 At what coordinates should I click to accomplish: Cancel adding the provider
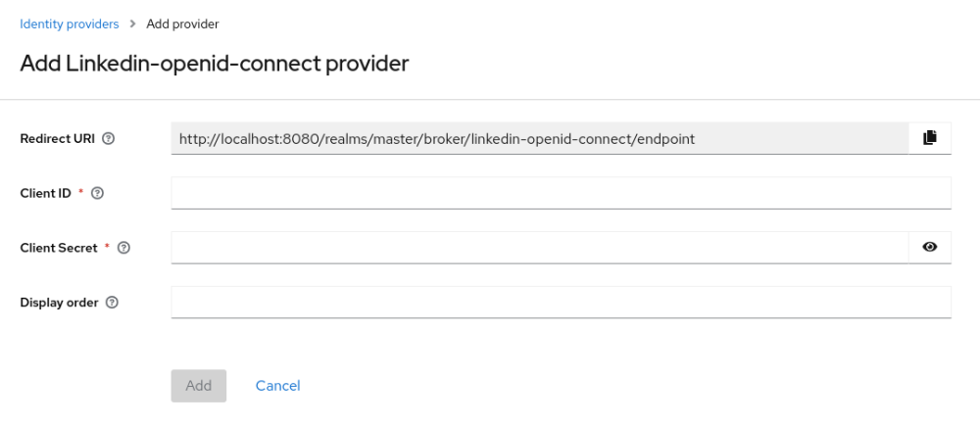point(277,386)
